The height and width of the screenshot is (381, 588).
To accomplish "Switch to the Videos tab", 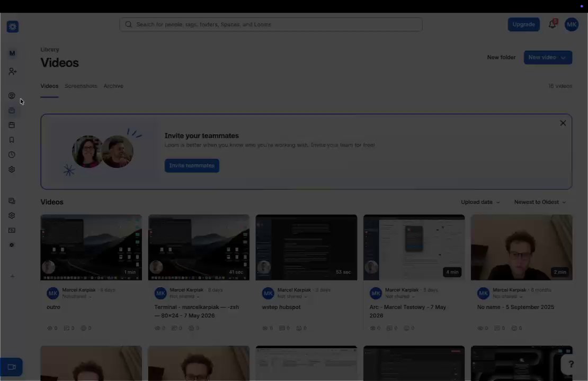I will pos(49,86).
